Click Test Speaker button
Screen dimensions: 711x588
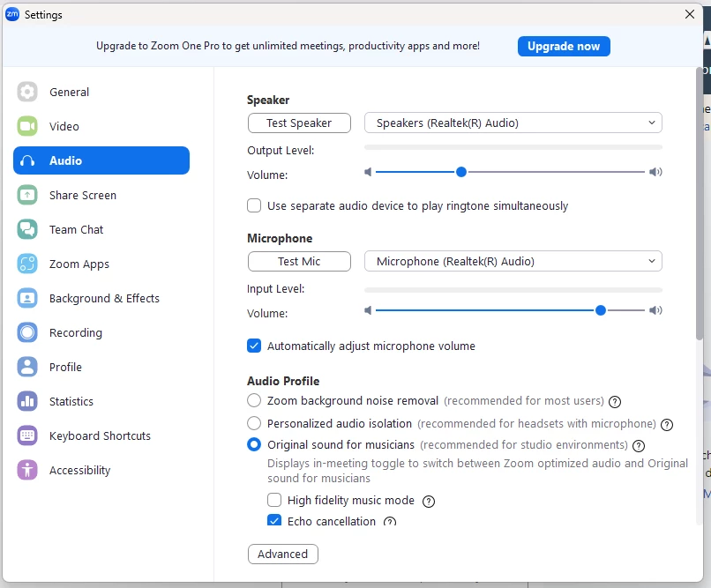pos(299,123)
